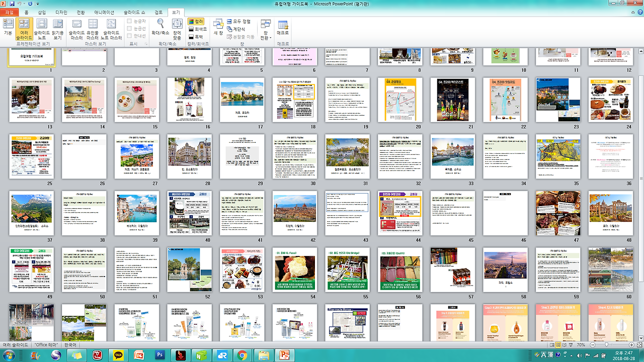Click Arrange All (모두 정렬) windows
This screenshot has height=362, width=644.
coord(238,22)
